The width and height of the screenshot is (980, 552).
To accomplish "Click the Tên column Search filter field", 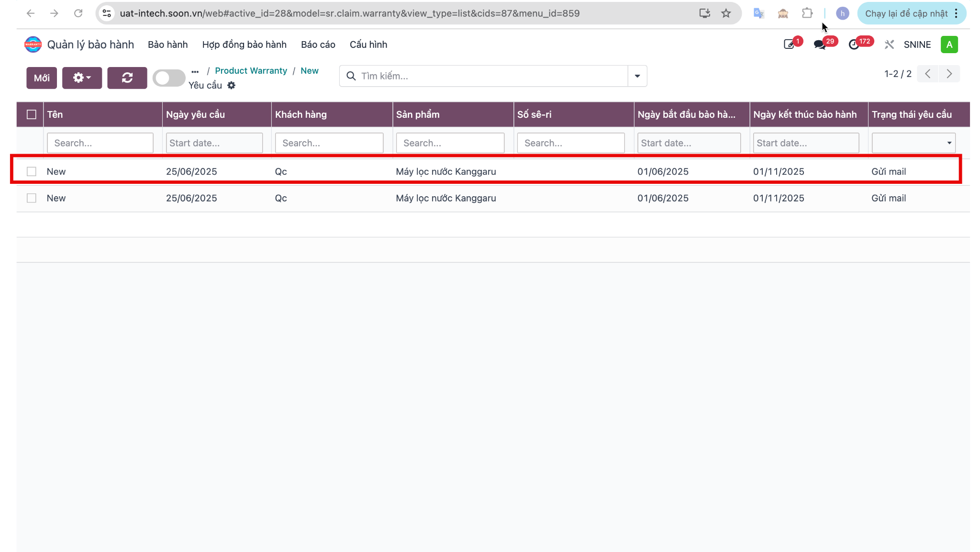I will (100, 143).
